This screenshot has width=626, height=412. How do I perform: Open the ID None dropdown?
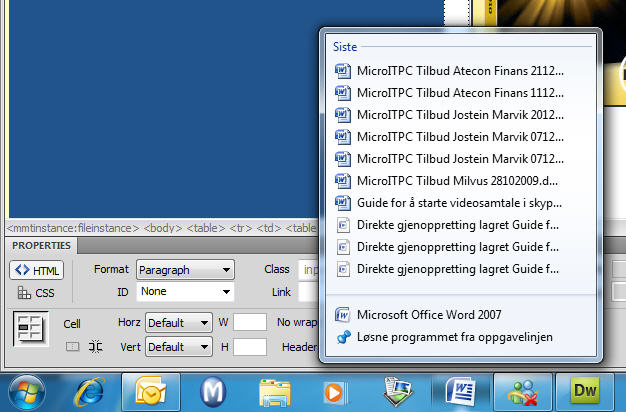185,291
